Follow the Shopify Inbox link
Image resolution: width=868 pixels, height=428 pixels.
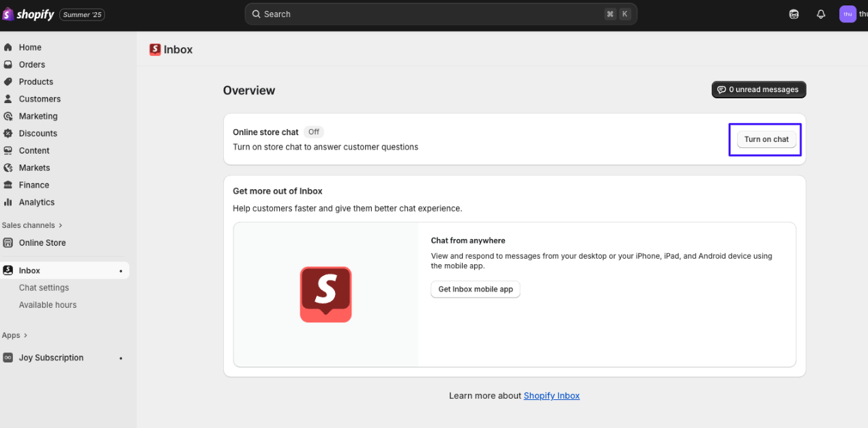(551, 396)
